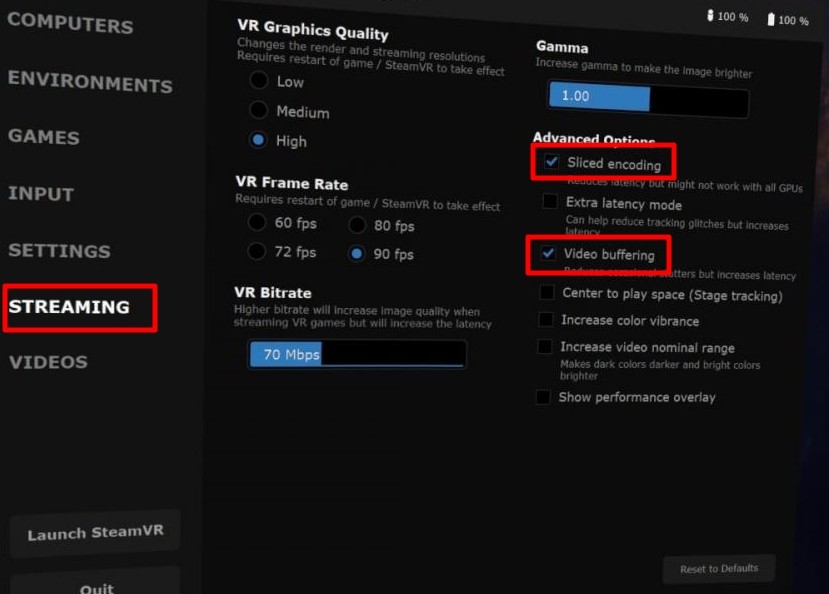This screenshot has height=594, width=829.
Task: Click the Advanced Options heading
Action: (x=594, y=138)
